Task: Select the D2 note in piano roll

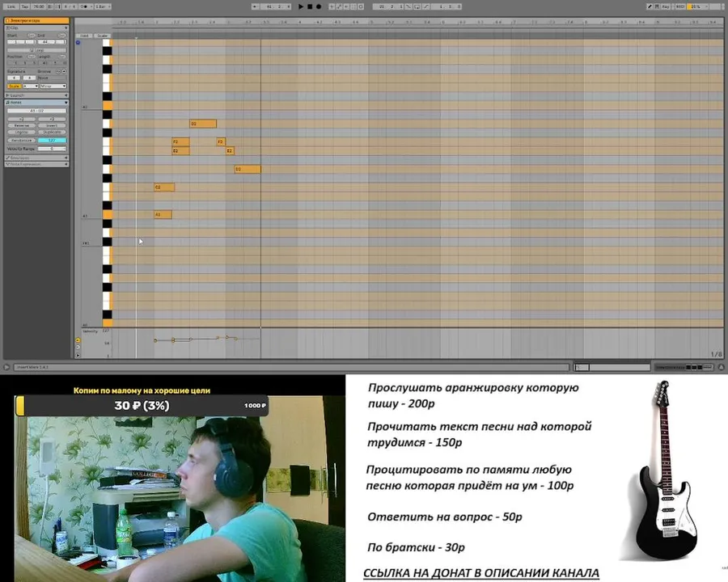Action: (247, 169)
